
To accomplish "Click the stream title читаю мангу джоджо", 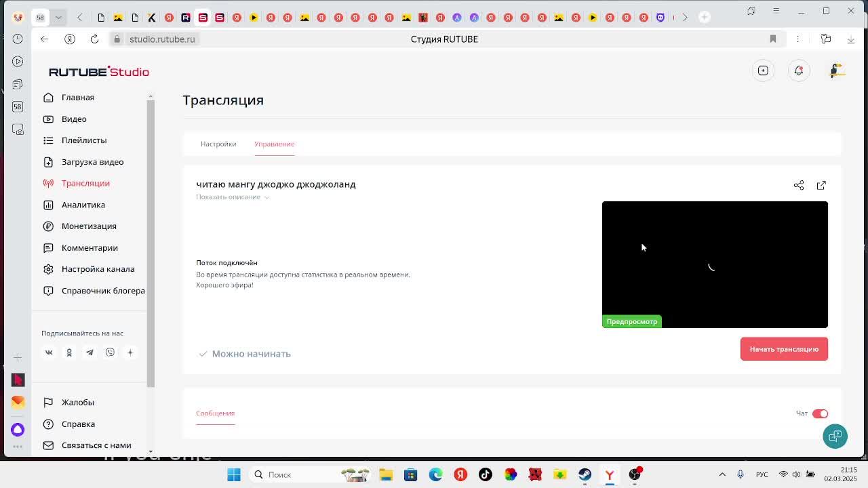I will pyautogui.click(x=275, y=184).
